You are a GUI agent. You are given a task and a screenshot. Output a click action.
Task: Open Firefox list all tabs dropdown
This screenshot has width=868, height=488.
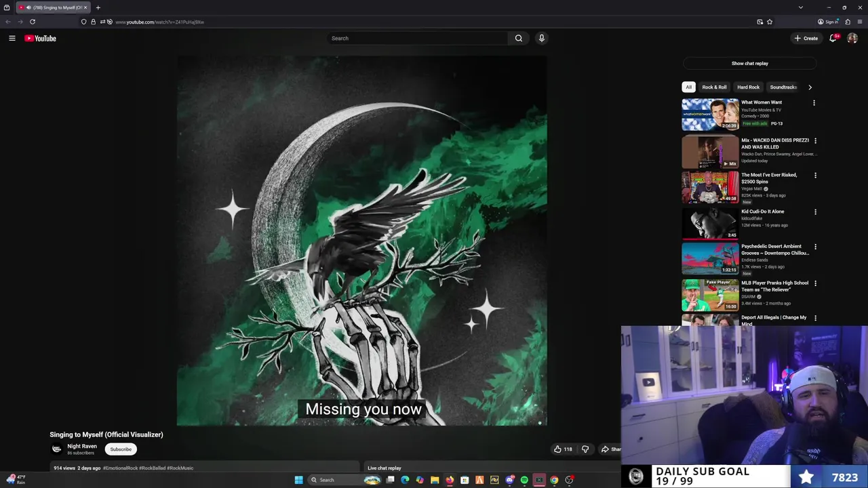[801, 7]
